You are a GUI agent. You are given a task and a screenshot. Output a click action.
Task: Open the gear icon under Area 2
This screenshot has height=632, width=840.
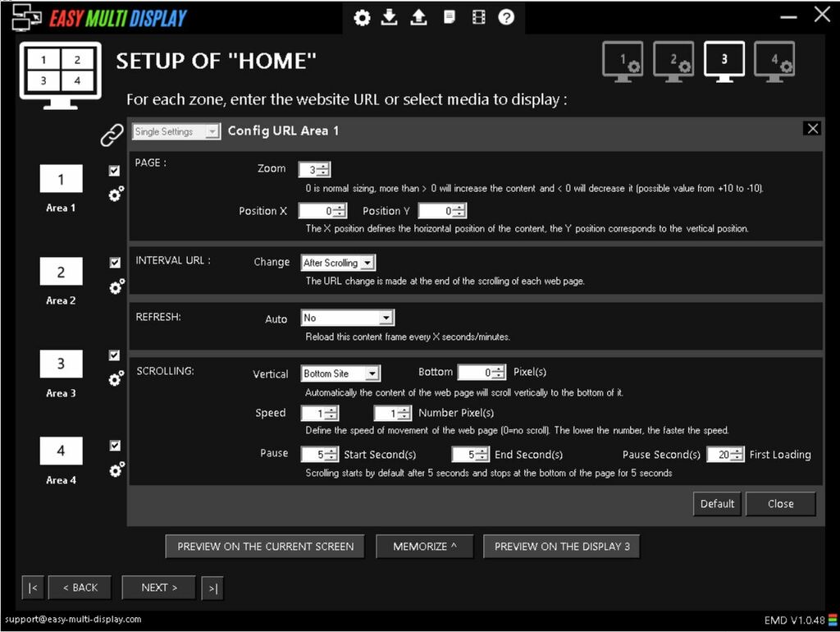pyautogui.click(x=116, y=288)
